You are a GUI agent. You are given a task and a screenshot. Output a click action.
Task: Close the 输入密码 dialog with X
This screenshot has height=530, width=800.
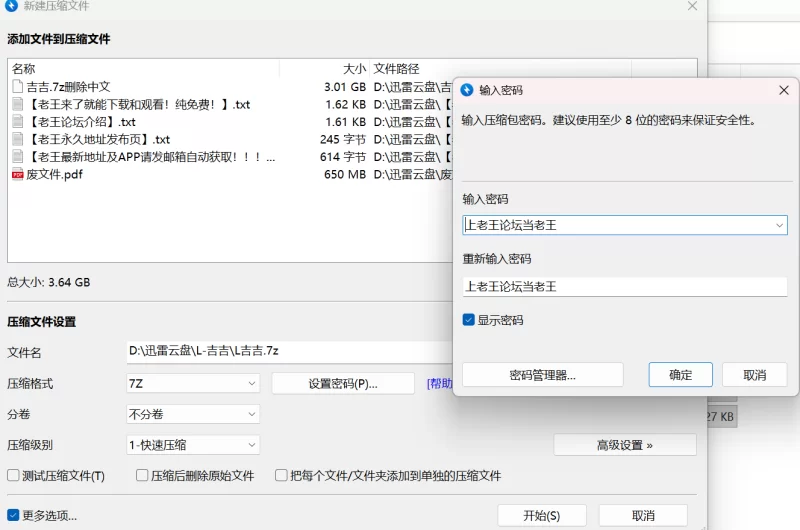point(784,90)
